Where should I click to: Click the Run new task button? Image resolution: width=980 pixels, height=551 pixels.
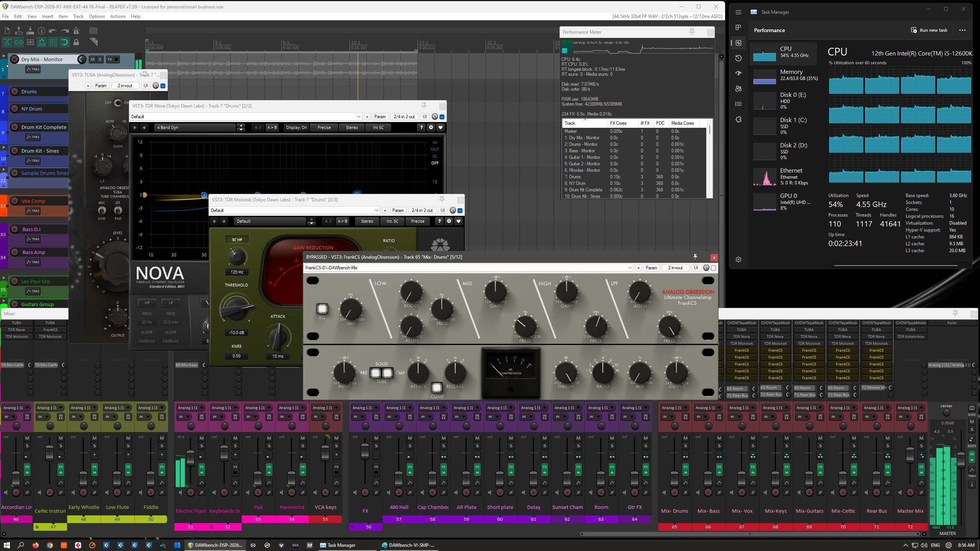click(929, 30)
